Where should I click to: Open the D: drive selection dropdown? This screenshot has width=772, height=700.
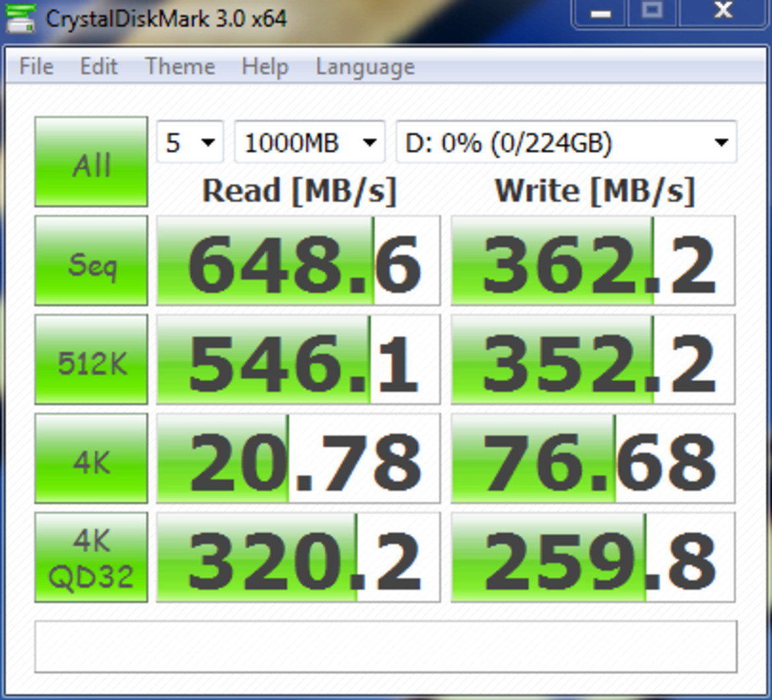567,142
